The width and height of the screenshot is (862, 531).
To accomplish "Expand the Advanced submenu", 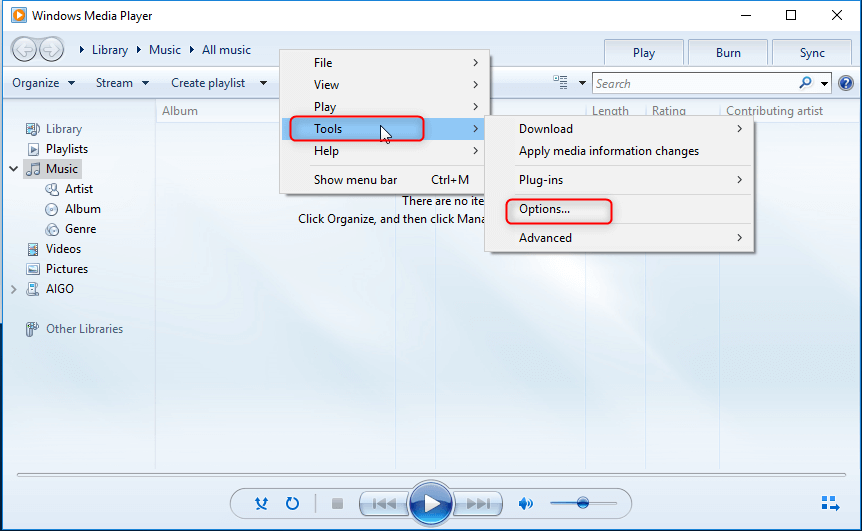I will [x=619, y=238].
